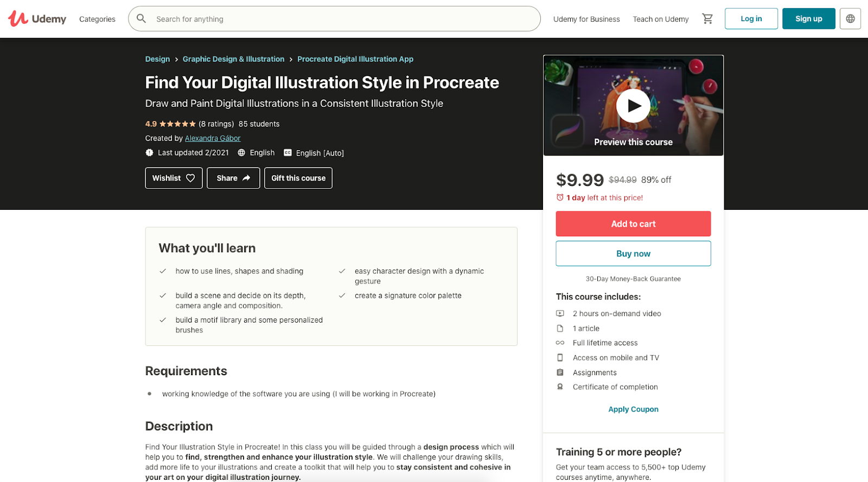Viewport: 868px width, 482px height.
Task: Open Udemy for Business
Action: tap(586, 19)
